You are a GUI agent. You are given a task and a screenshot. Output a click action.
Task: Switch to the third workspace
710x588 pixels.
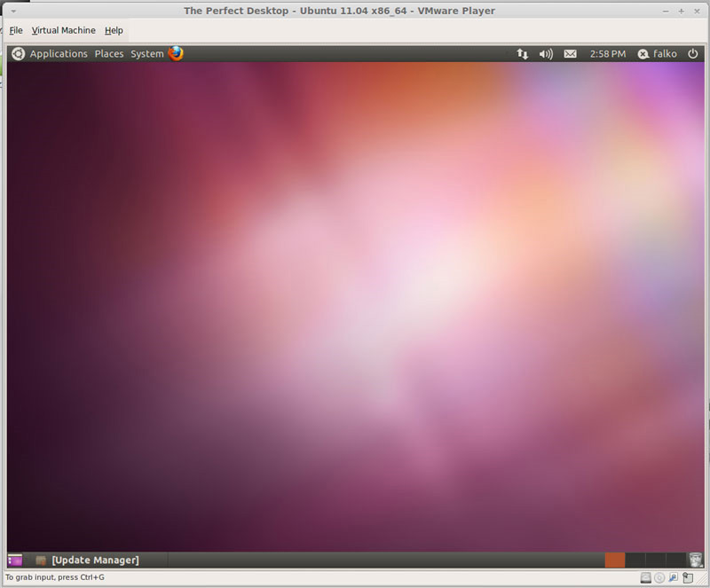coord(656,560)
